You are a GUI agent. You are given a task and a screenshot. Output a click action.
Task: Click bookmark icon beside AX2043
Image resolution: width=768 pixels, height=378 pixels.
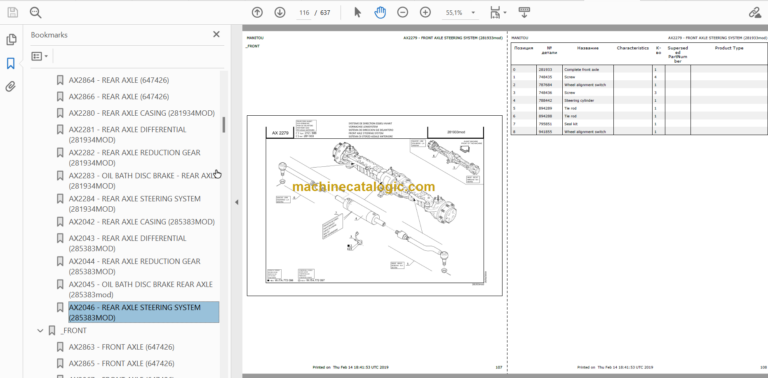click(x=60, y=238)
